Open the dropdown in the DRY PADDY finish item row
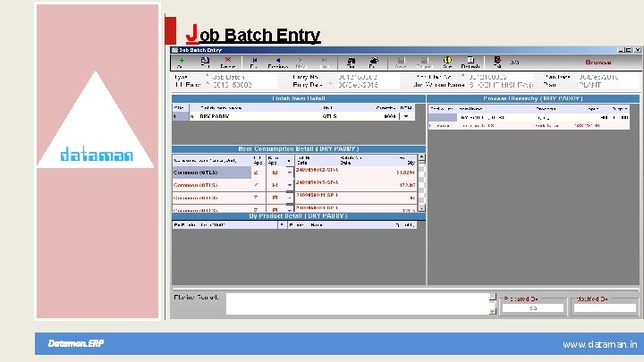 pos(406,116)
